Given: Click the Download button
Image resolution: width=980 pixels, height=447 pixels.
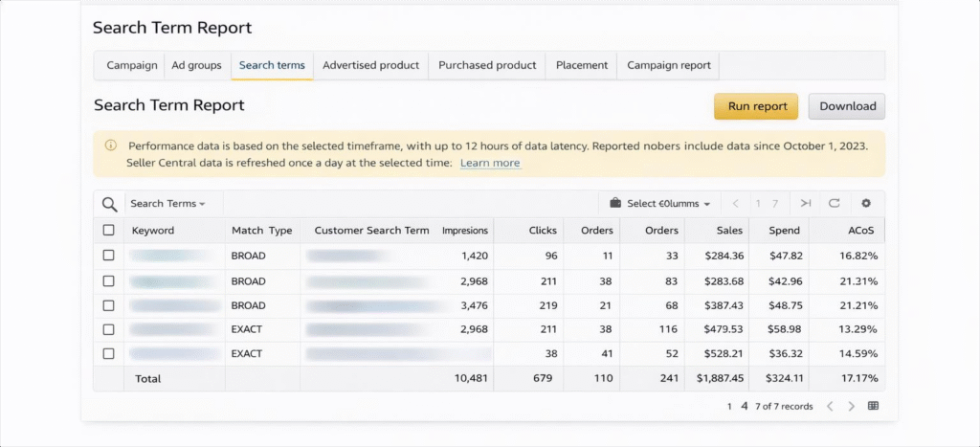Looking at the screenshot, I should click(847, 106).
